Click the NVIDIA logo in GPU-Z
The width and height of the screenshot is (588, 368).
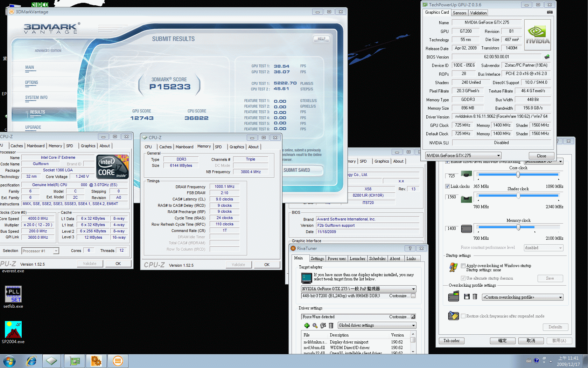coord(538,35)
